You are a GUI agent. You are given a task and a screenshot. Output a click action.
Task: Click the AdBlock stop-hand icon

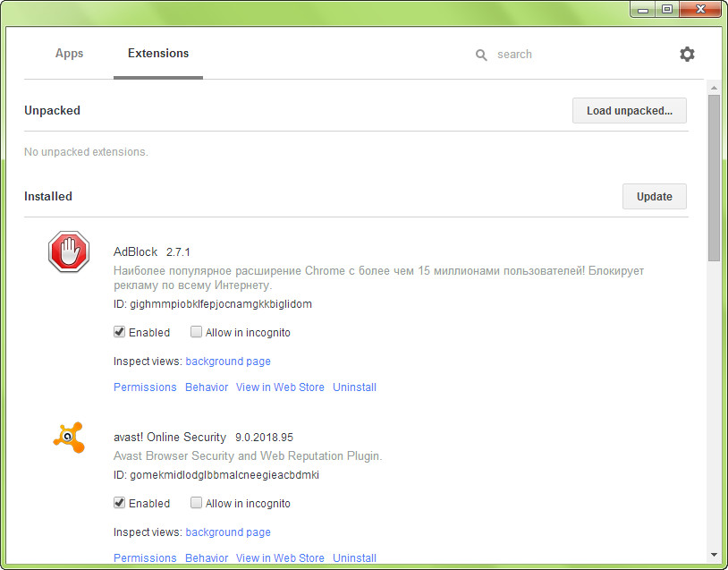pos(69,251)
